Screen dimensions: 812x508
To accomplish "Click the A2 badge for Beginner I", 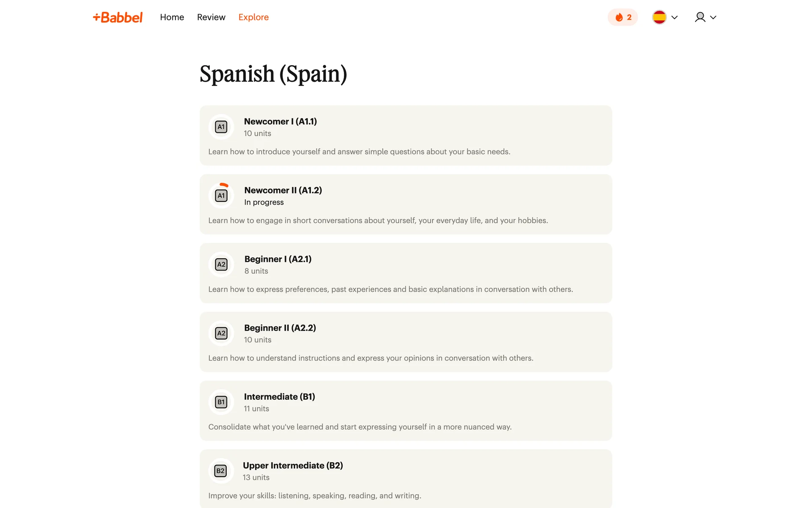I will pos(221,265).
